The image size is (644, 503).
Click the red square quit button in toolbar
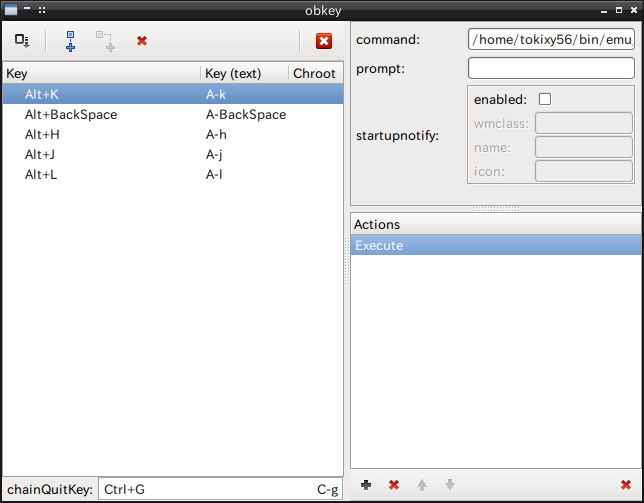324,41
